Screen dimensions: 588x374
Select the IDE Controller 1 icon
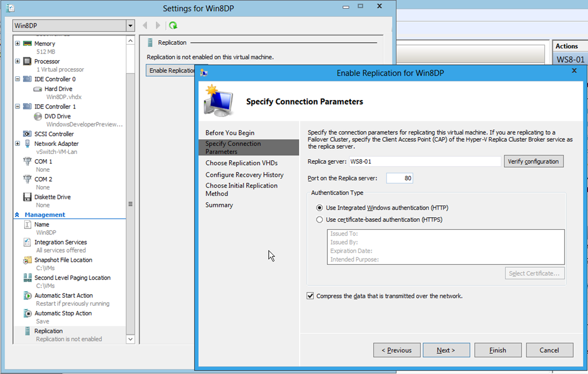(x=28, y=106)
